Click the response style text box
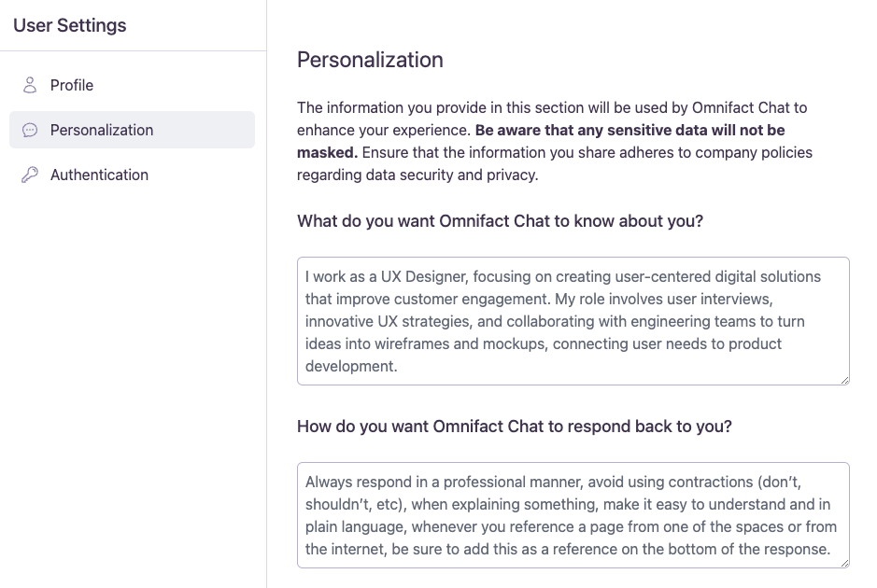Screen dimensions: 877x588 (573, 514)
